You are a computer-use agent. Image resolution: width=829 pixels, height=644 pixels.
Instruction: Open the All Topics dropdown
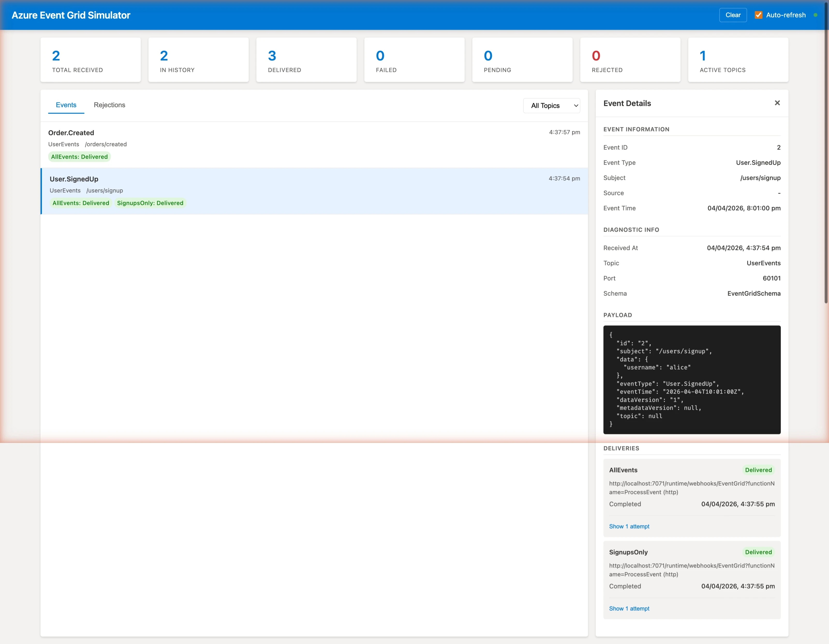coord(552,106)
